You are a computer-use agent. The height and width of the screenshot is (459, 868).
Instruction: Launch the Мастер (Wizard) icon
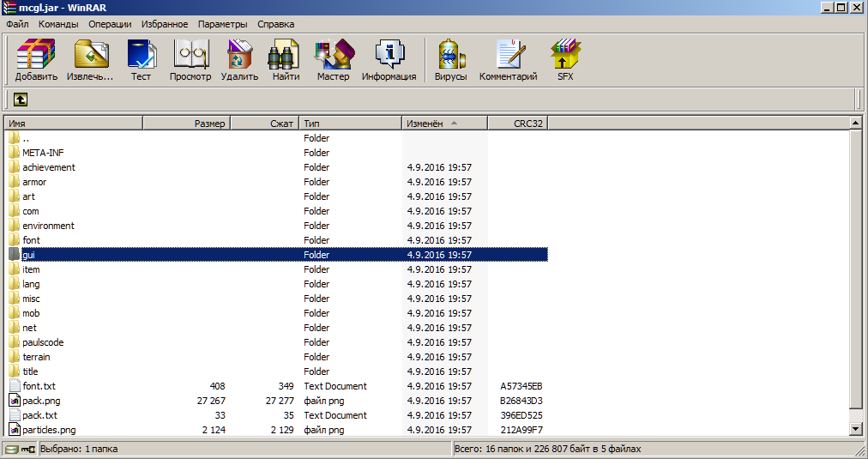click(333, 60)
